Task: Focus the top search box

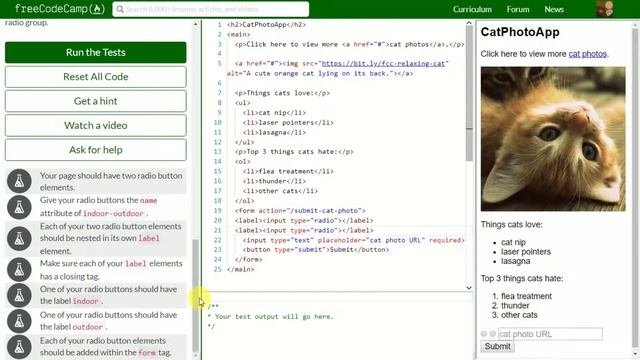Action: pos(211,9)
